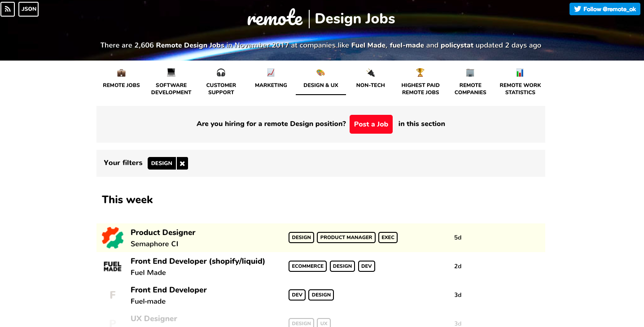Click the UX tag
The image size is (644, 327).
(324, 323)
